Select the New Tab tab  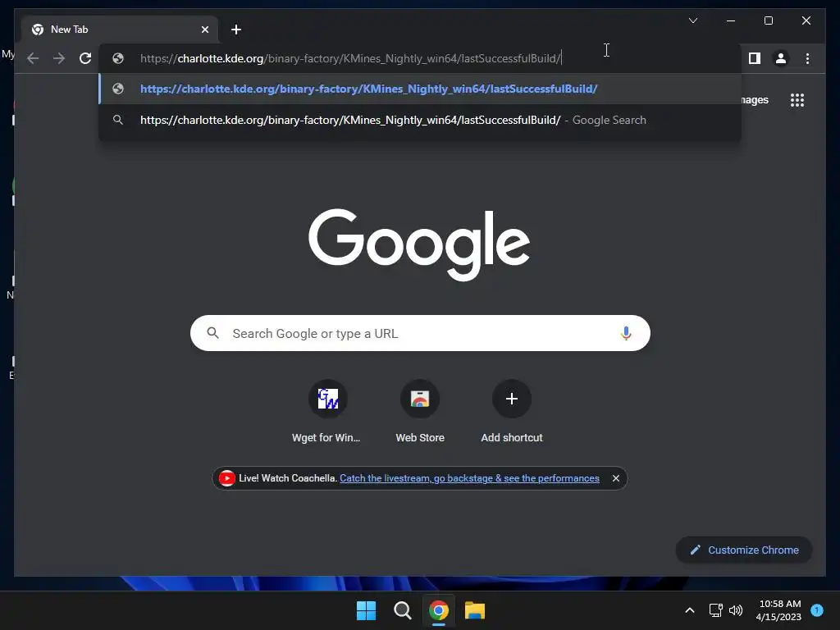120,30
